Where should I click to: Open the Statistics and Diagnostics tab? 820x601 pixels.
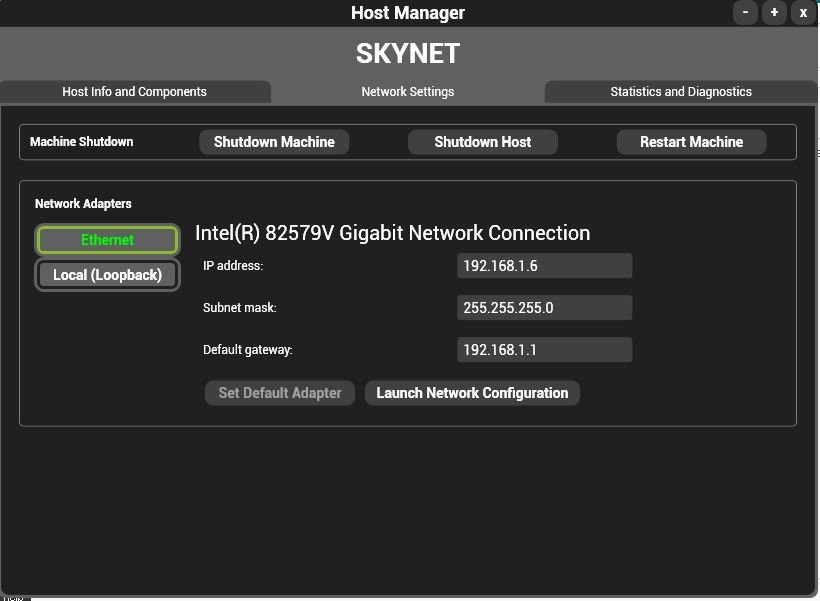(681, 91)
